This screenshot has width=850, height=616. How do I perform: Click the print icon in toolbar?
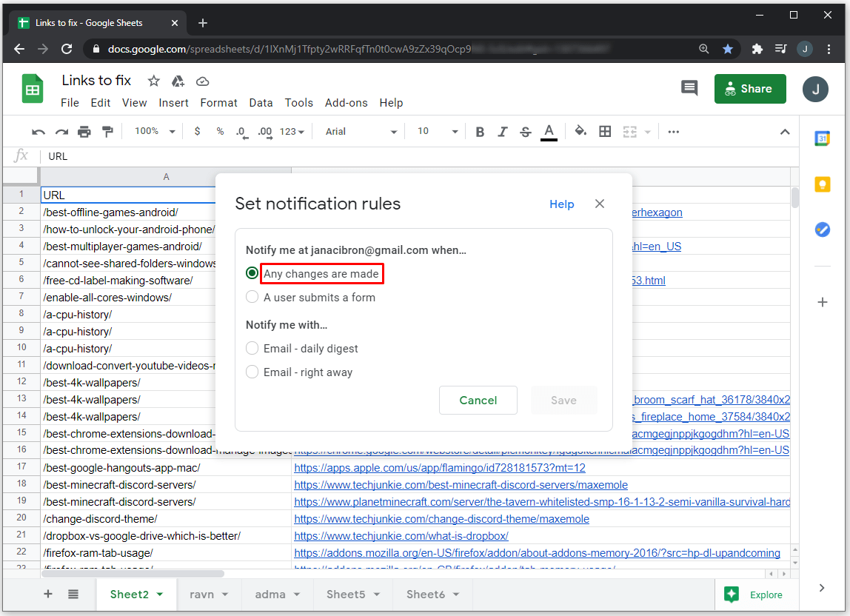(x=84, y=132)
